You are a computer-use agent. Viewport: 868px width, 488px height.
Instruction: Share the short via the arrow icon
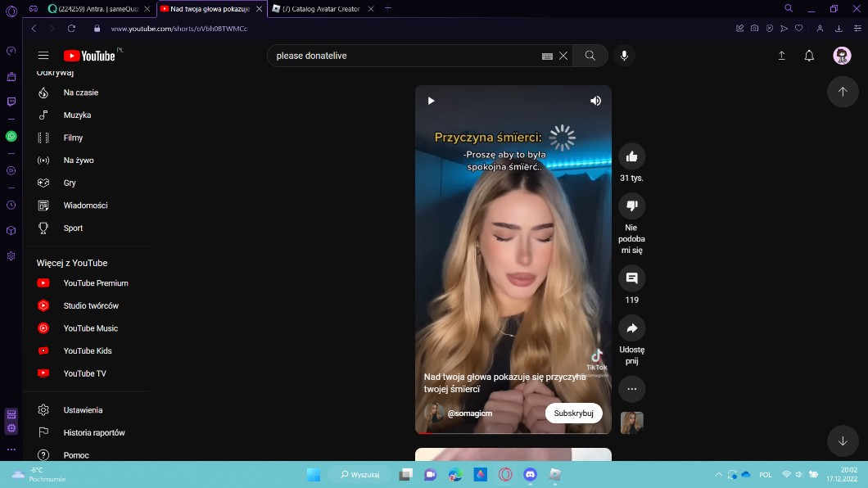[631, 328]
